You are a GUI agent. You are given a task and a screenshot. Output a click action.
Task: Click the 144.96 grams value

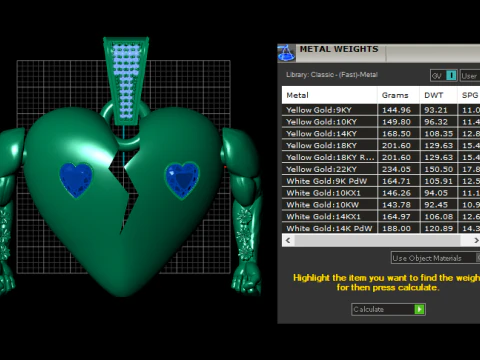click(x=396, y=110)
